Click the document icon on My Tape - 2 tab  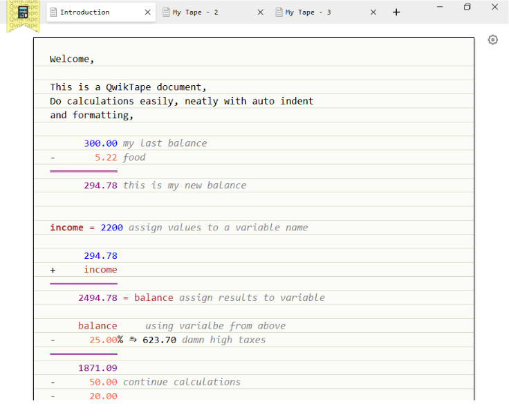coord(166,12)
